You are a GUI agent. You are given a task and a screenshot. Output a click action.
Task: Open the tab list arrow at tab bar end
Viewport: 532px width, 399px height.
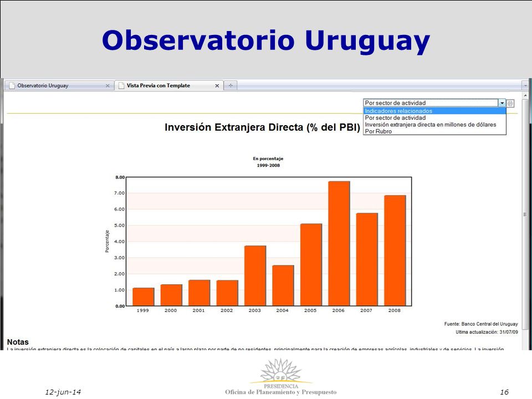[525, 85]
